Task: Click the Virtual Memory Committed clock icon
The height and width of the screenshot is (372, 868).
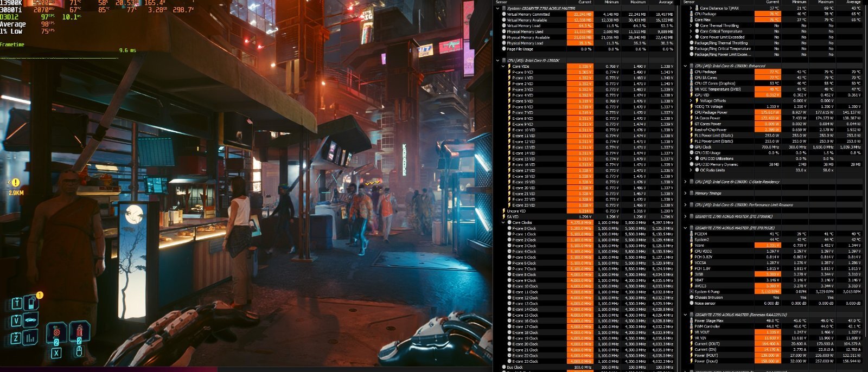Action: [x=503, y=14]
